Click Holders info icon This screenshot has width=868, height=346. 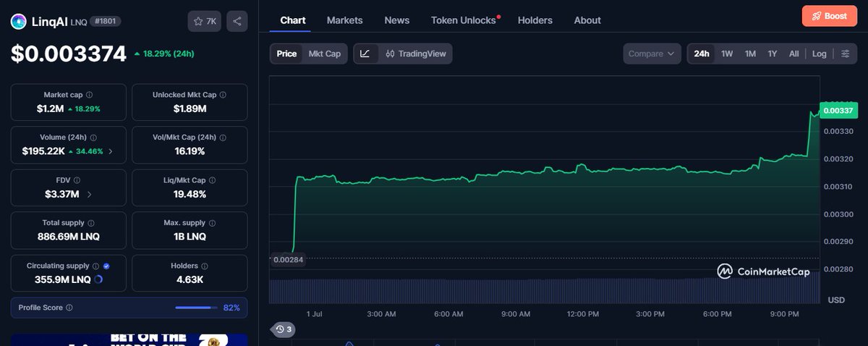pos(205,266)
